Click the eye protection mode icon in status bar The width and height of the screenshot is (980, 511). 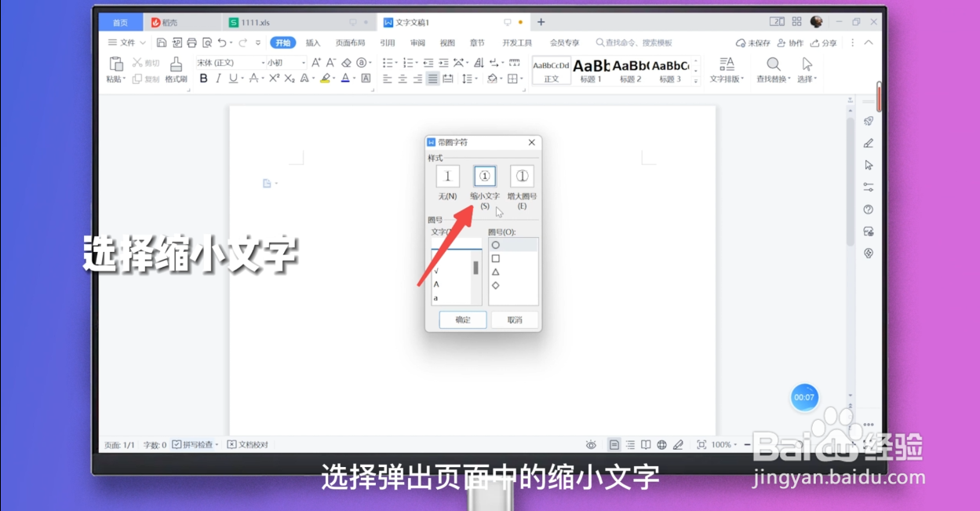point(591,445)
